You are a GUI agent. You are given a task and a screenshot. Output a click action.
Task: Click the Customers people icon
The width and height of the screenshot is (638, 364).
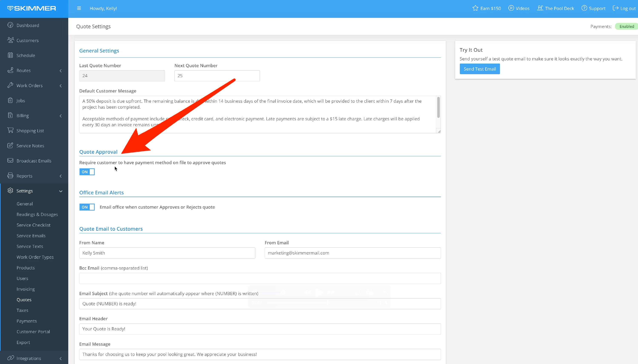10,40
